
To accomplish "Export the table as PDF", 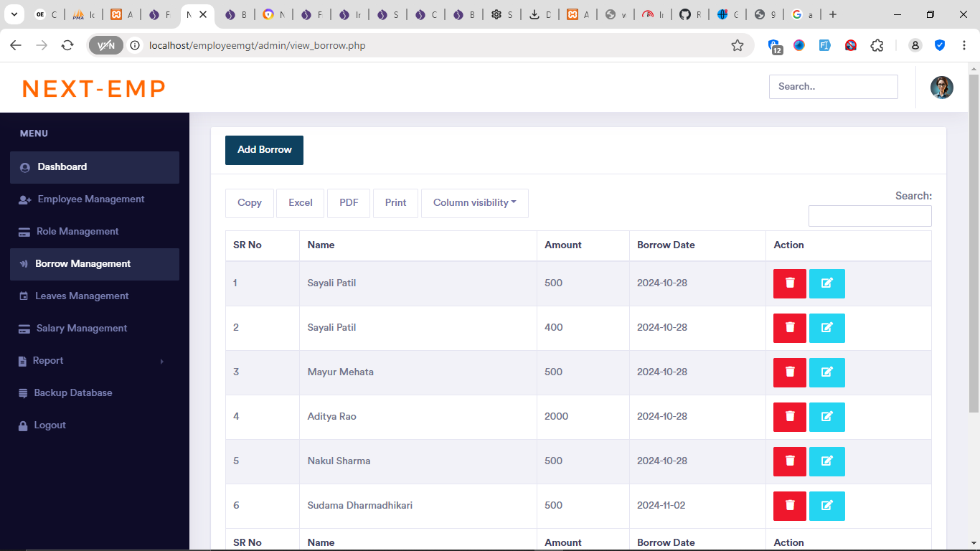I will point(349,203).
